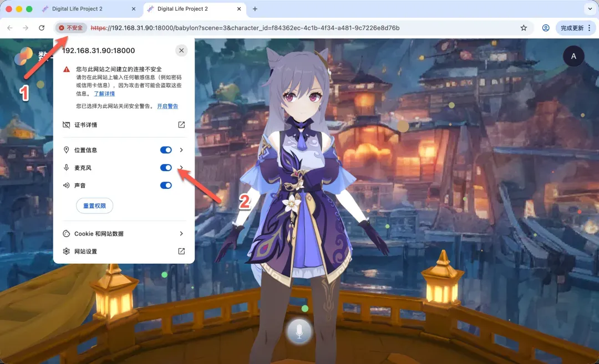Toggle the 位置信息 location permission
Viewport: 599px width, 364px height.
166,150
